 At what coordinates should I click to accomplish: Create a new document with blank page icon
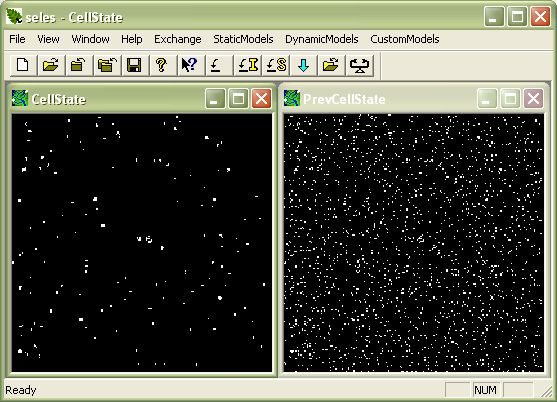click(x=23, y=65)
